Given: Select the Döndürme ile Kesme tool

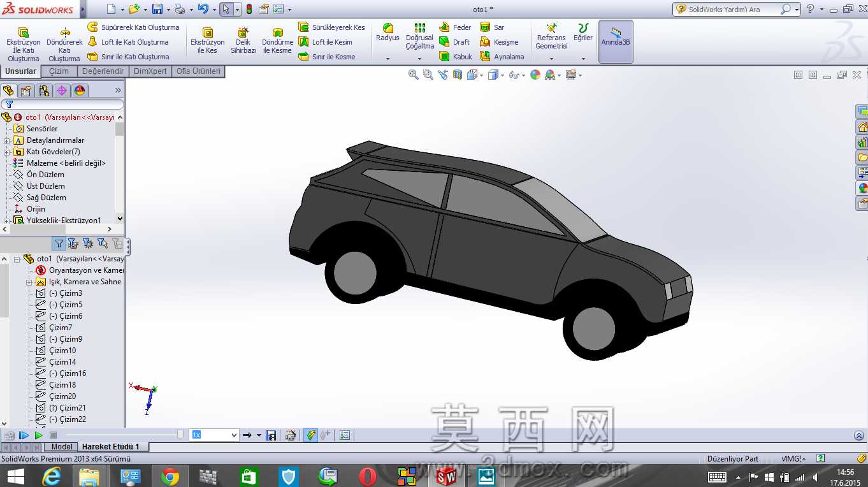Looking at the screenshot, I should coord(277,40).
